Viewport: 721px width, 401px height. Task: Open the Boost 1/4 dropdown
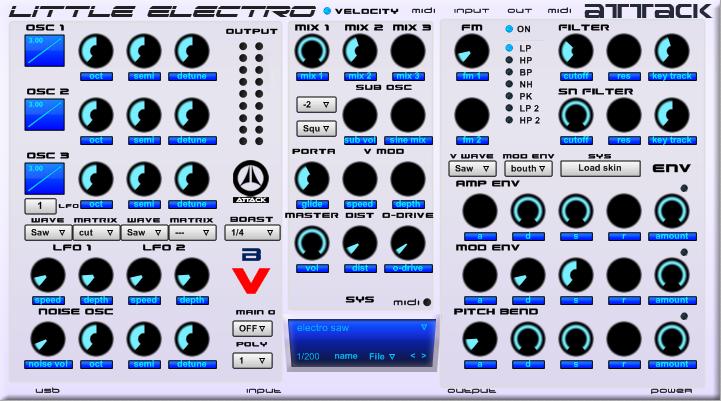[252, 232]
